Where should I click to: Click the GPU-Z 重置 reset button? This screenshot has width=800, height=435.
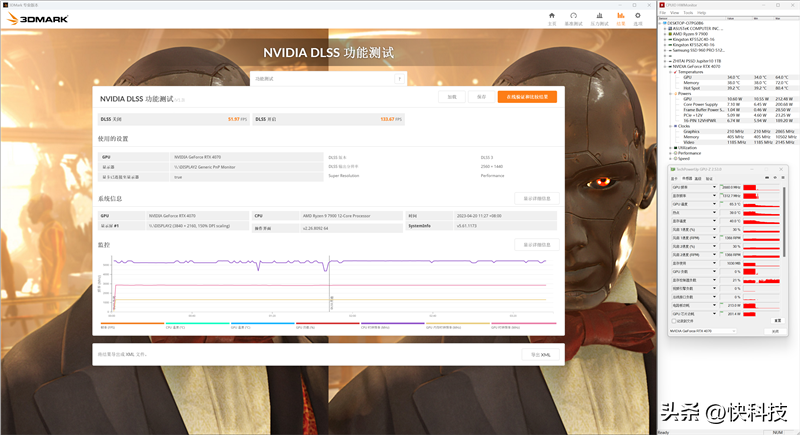tap(777, 321)
